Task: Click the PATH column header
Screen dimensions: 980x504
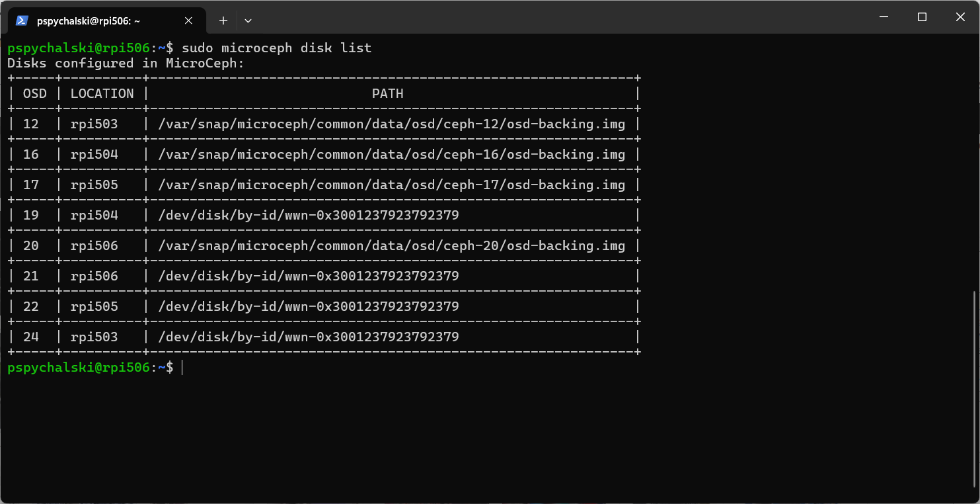Action: [x=387, y=93]
